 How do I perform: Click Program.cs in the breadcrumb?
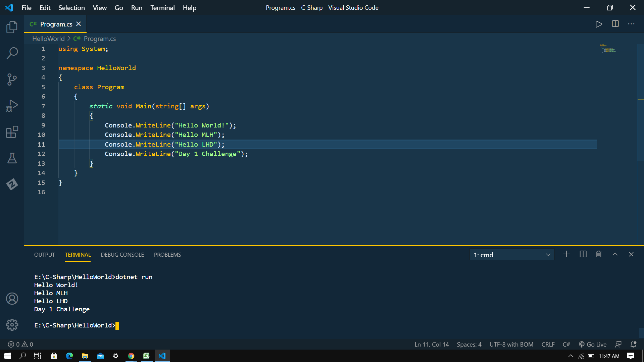(x=100, y=39)
